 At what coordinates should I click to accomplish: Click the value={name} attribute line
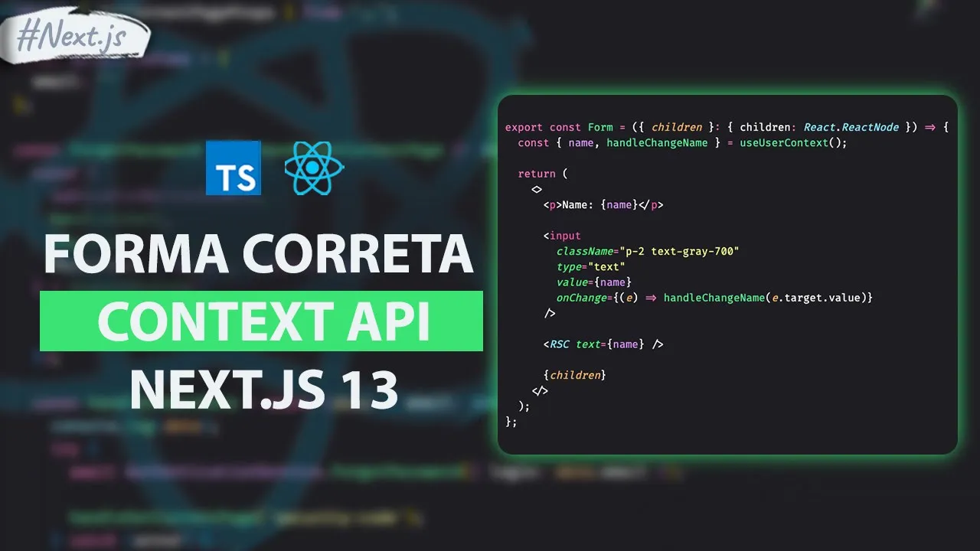point(594,282)
